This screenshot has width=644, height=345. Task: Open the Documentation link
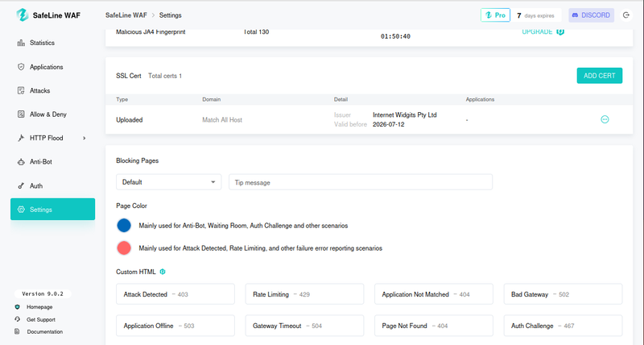coord(45,331)
